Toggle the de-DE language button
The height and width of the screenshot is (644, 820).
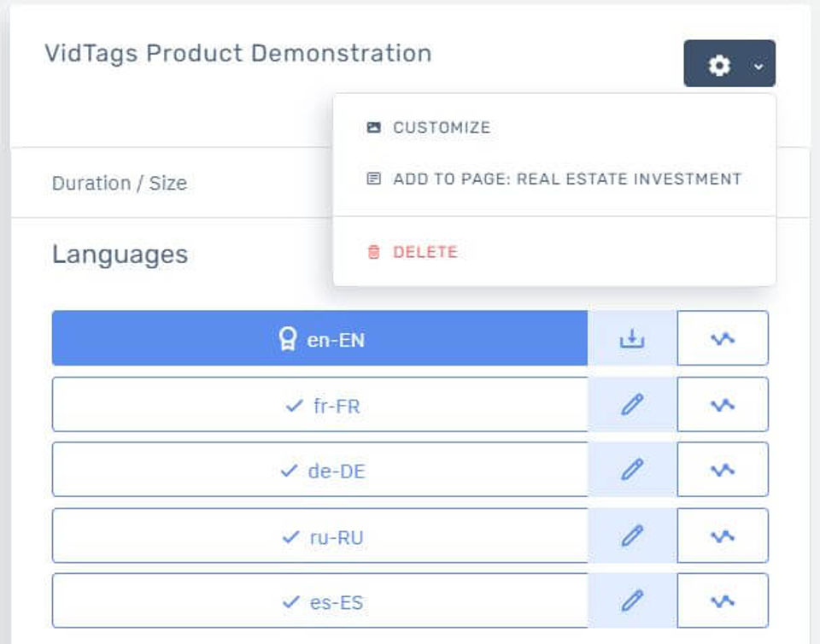[320, 470]
